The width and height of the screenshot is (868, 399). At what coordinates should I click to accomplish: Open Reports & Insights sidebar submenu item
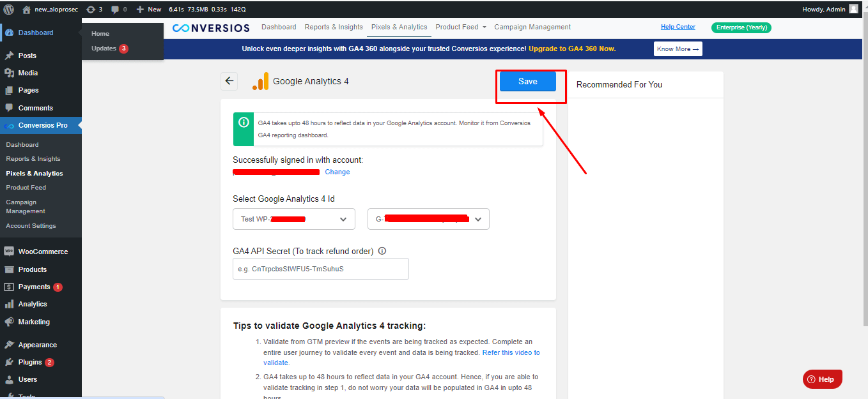pyautogui.click(x=33, y=159)
